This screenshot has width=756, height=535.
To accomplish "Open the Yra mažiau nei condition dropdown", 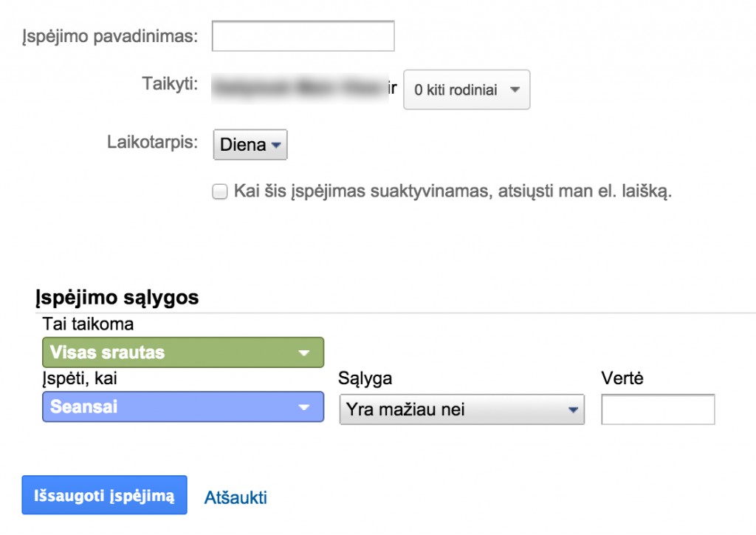I will point(461,409).
